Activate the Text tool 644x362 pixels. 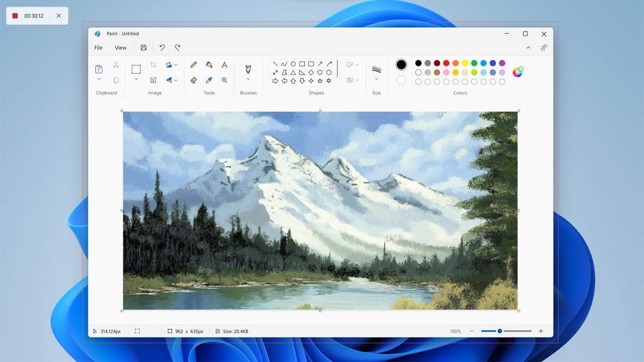[224, 65]
